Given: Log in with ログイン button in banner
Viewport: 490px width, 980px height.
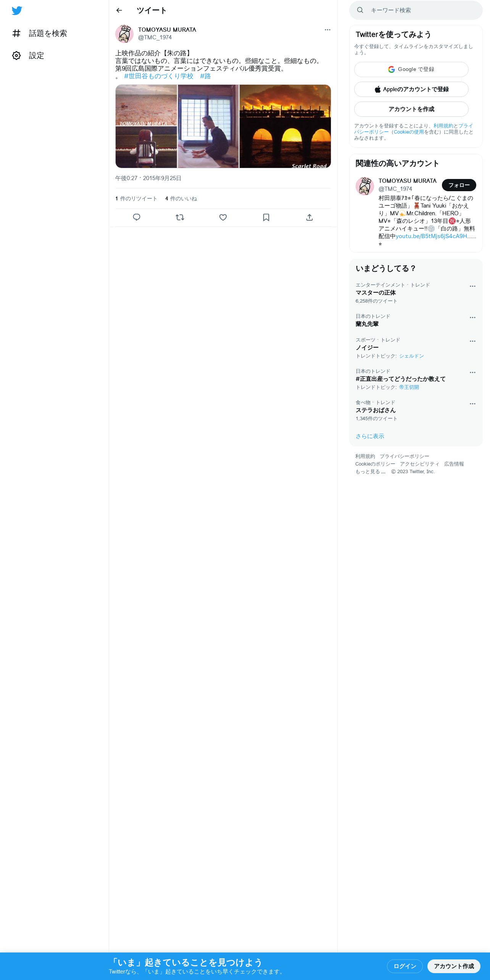Looking at the screenshot, I should (405, 966).
